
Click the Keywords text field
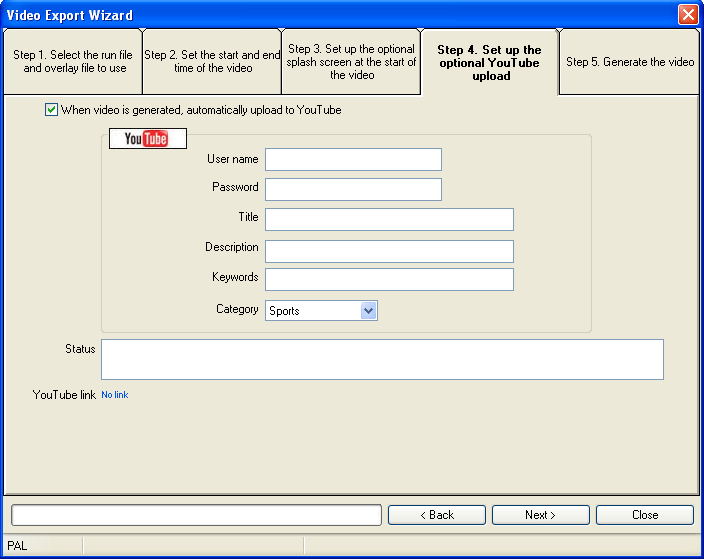coord(389,280)
